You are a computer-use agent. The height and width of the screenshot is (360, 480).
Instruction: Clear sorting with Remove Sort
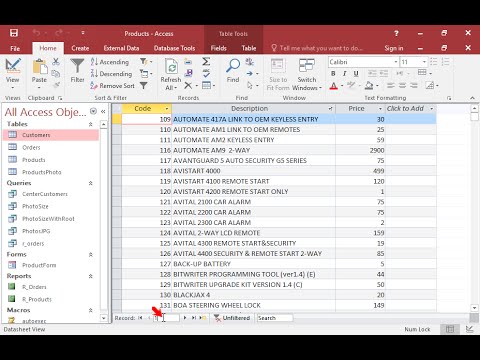[x=112, y=86]
